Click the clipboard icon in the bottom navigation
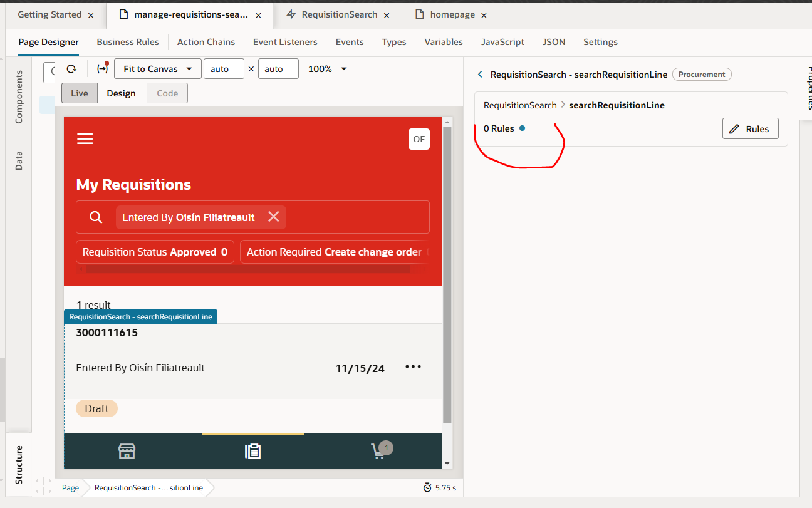The width and height of the screenshot is (812, 508). coord(252,450)
